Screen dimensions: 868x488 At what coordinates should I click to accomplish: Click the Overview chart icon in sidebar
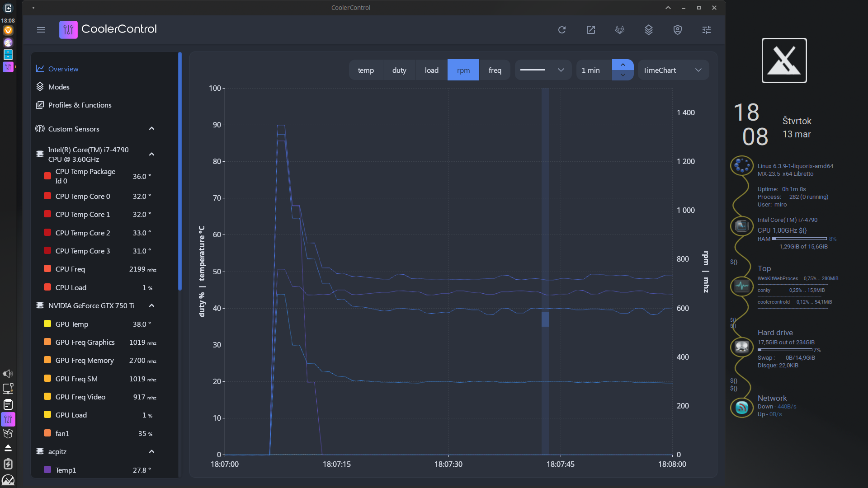[x=40, y=69]
